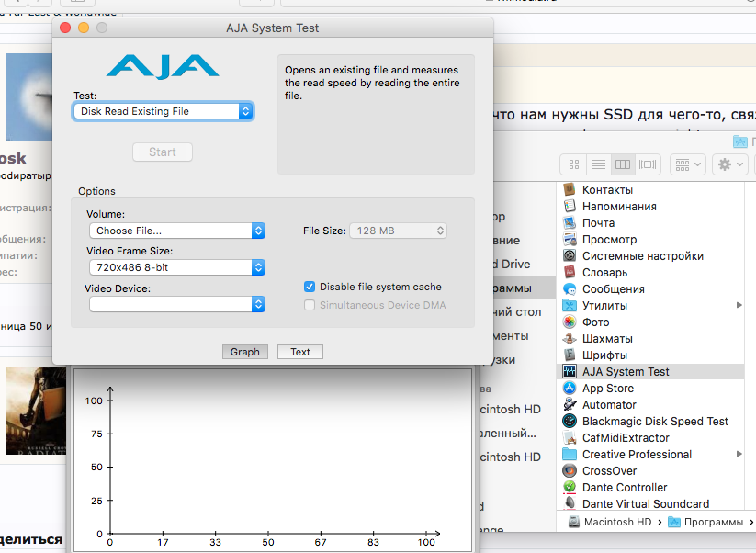Select Шрифты app icon in Finder
This screenshot has width=756, height=553.
point(570,355)
